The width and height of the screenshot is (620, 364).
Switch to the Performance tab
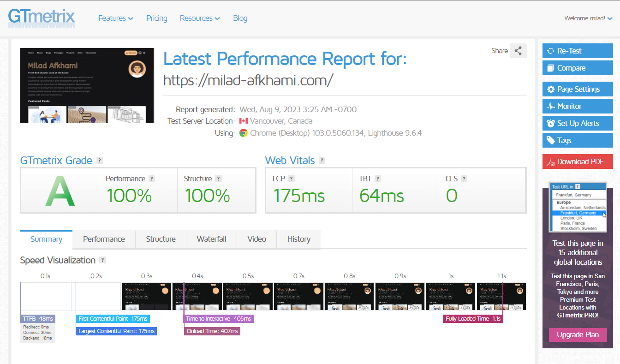coord(104,239)
